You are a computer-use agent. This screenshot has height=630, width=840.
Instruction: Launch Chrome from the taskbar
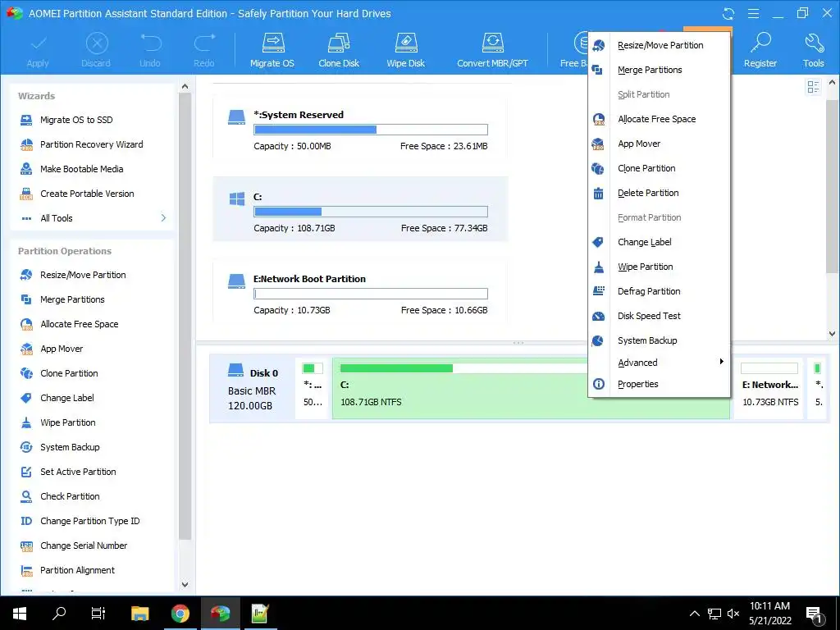tap(180, 614)
